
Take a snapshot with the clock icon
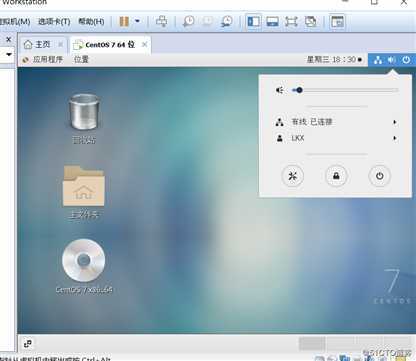click(x=188, y=22)
